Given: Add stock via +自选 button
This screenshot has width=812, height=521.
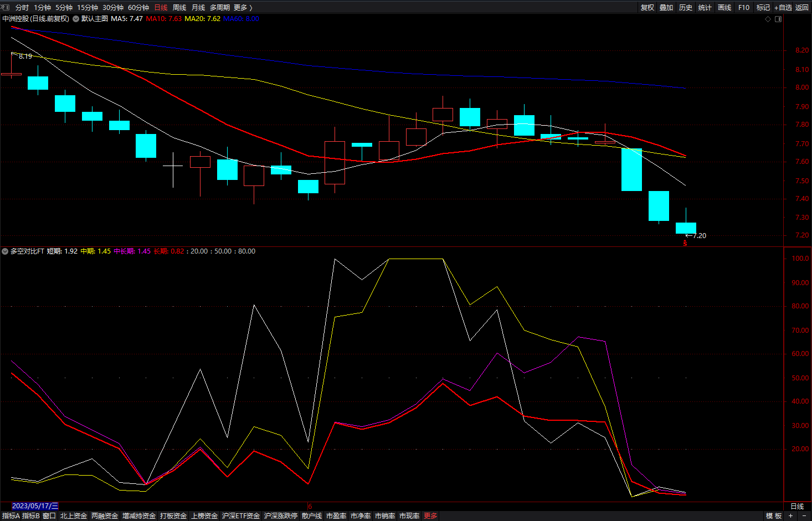Looking at the screenshot, I should tap(783, 8).
